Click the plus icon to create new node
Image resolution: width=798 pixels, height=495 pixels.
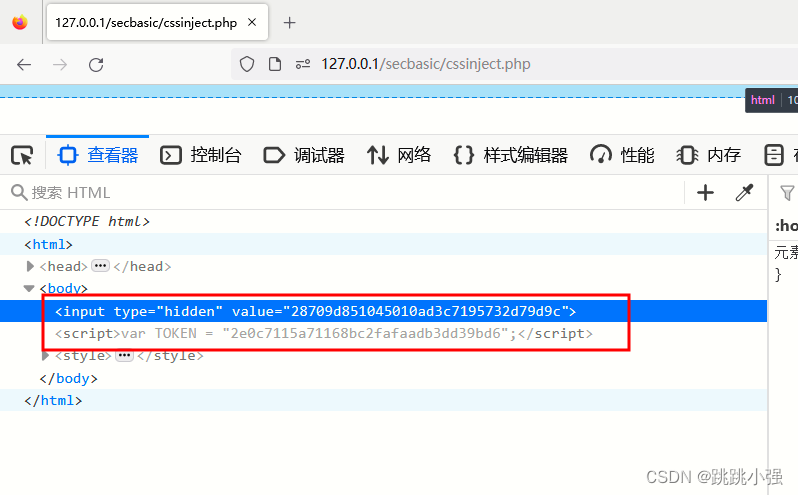[705, 193]
